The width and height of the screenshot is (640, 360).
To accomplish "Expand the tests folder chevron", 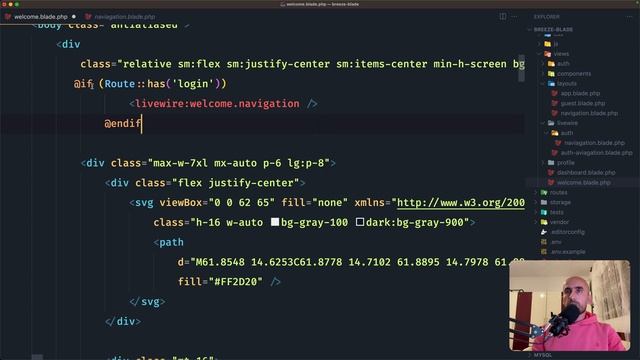I will [536, 212].
